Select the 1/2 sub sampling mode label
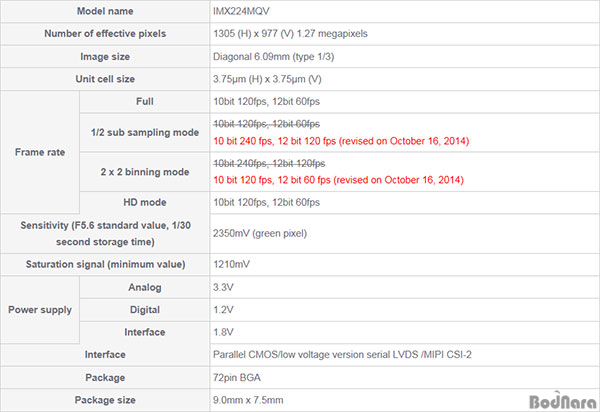This screenshot has height=412, width=600. tap(145, 132)
